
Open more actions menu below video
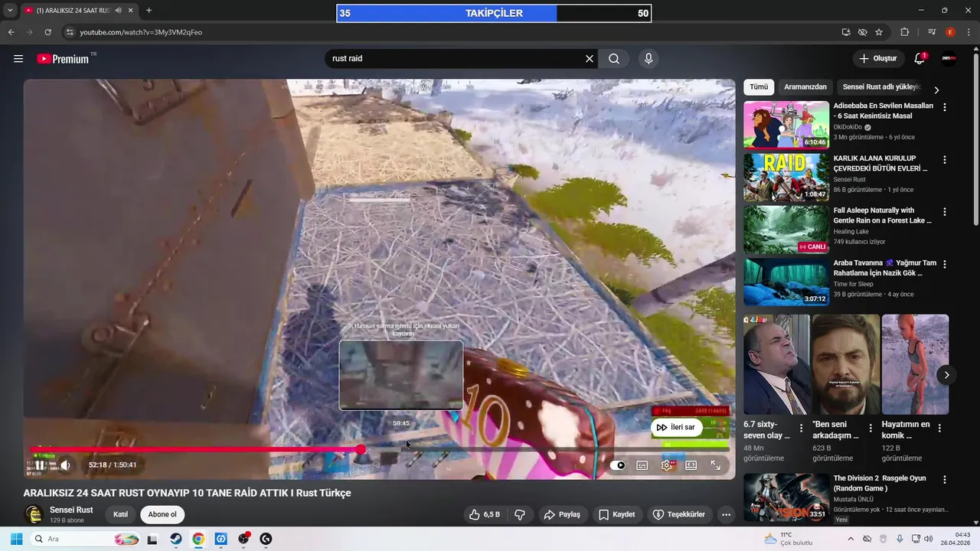(726, 514)
